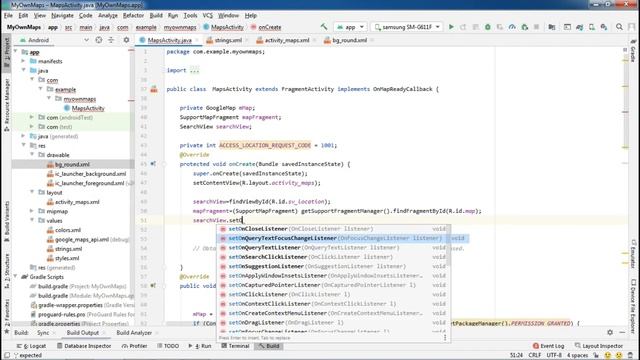Open the app run configuration dropdown
This screenshot has height=360, width=640.
pyautogui.click(x=351, y=27)
